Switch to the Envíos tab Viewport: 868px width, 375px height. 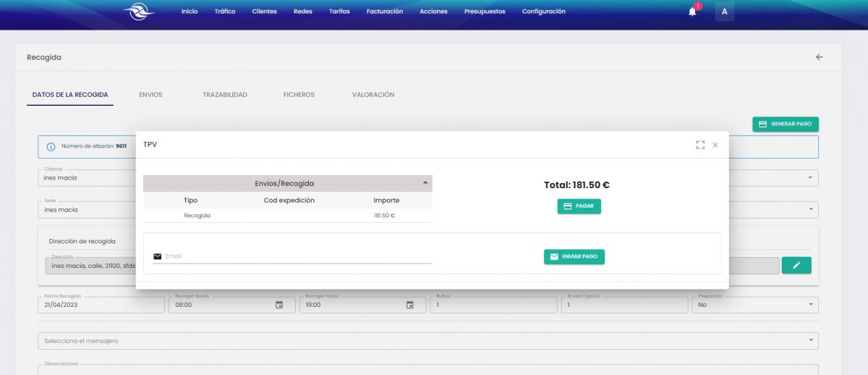click(150, 95)
